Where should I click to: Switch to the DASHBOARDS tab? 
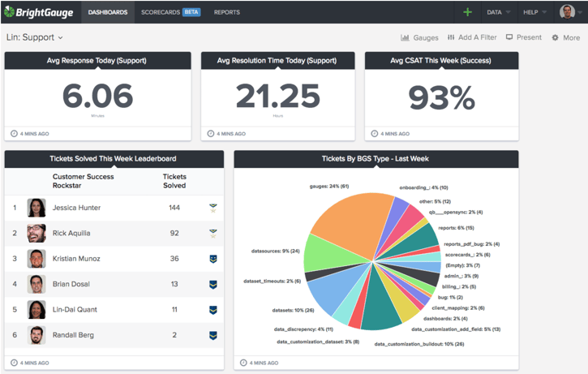point(108,12)
